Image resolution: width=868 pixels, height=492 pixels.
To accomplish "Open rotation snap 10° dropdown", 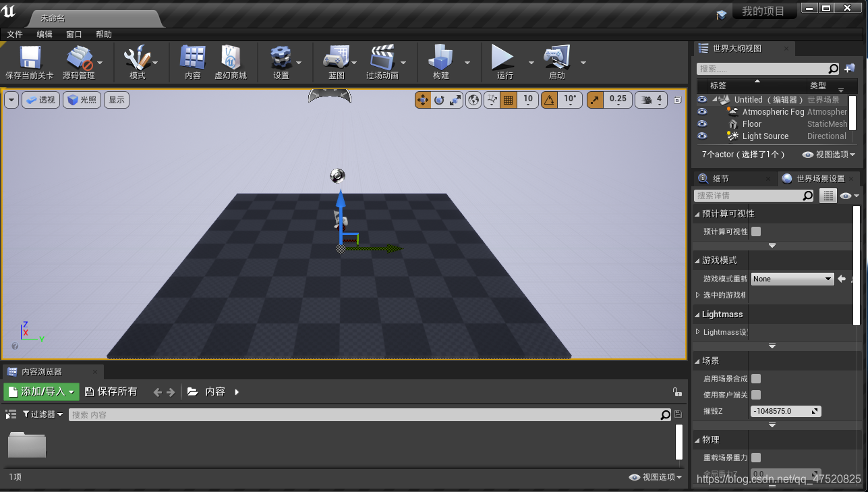I will 570,100.
